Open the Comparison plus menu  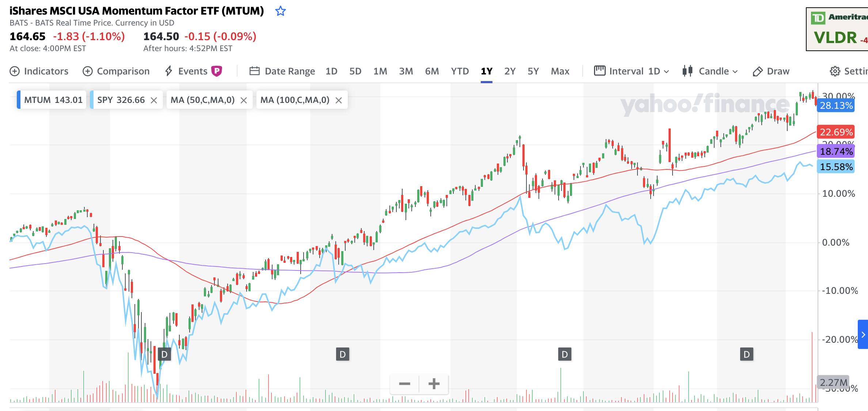tap(116, 71)
